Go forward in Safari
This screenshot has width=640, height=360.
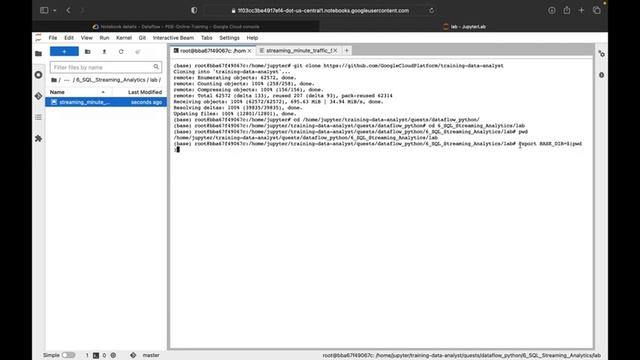(82, 10)
